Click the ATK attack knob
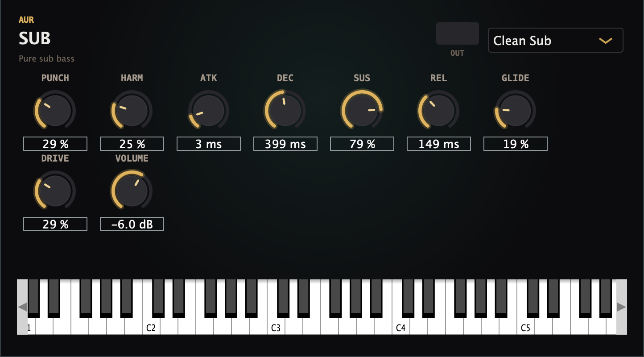The image size is (644, 357). coord(208,111)
